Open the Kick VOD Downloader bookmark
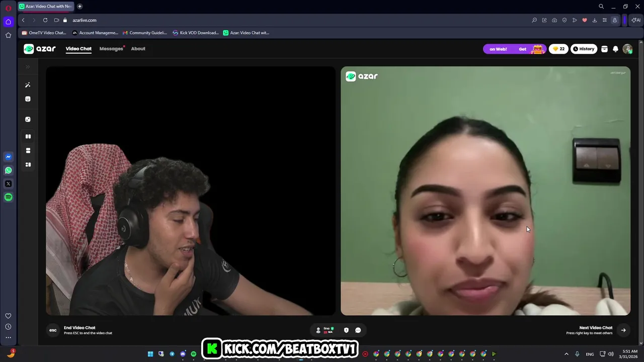This screenshot has width=644, height=362. [x=195, y=33]
